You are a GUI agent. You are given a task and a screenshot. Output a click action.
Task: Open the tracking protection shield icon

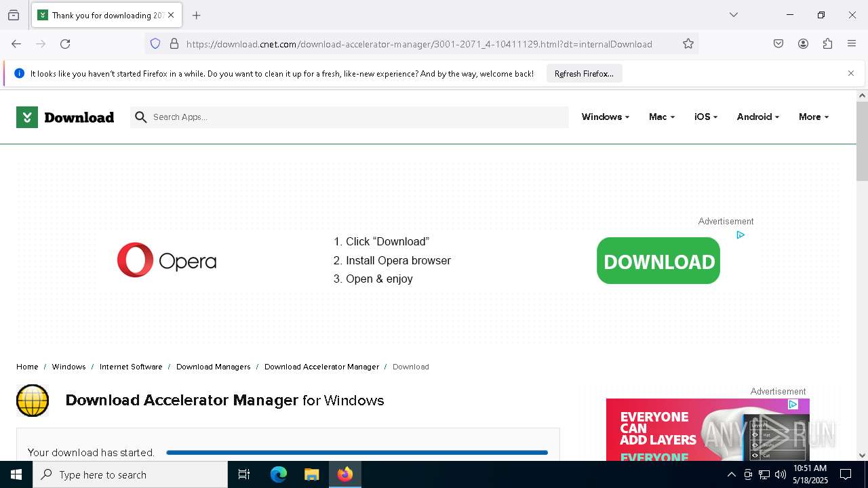155,44
